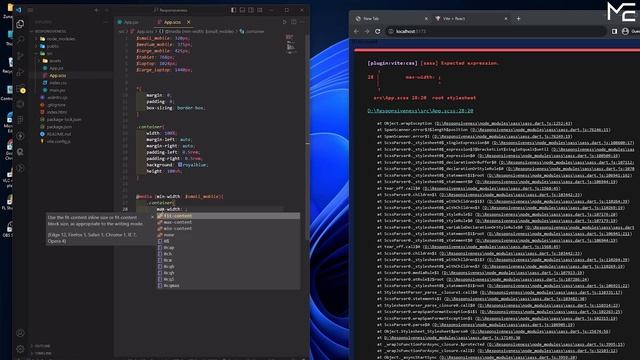Open the Accounts icon at activity bar bottom
640x360 pixels.
click(x=20, y=333)
